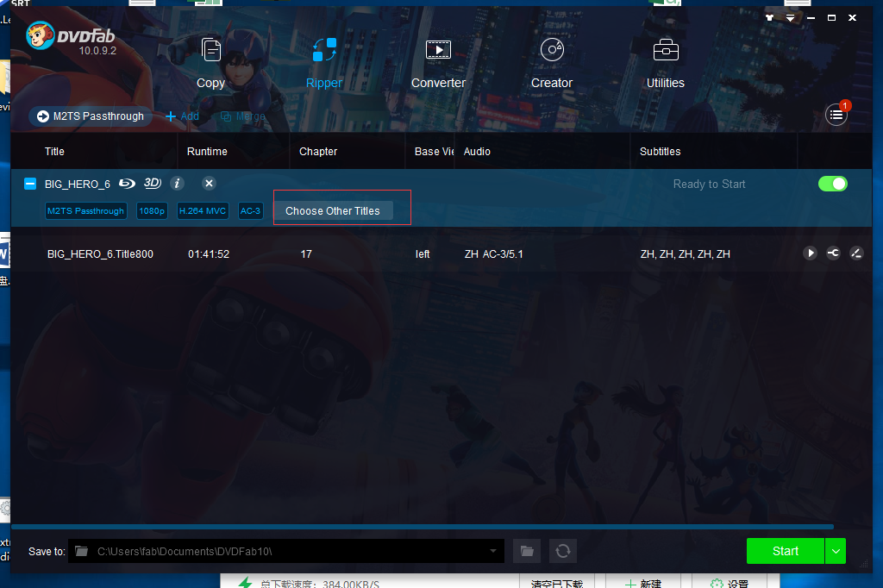Remove the BIG_HERO_6 source with X
This screenshot has width=883, height=588.
(209, 183)
